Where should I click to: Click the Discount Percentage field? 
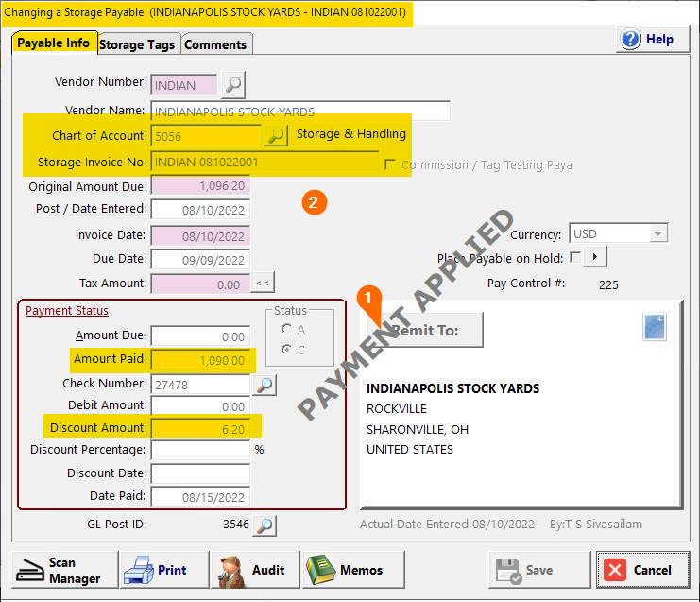point(200,450)
